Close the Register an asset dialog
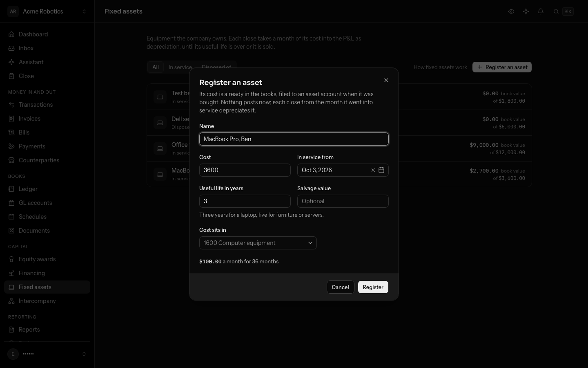This screenshot has height=368, width=588. (x=386, y=80)
